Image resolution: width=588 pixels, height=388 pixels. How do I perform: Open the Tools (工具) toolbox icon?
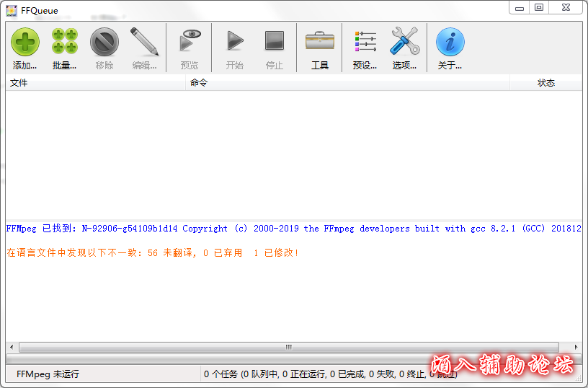tap(319, 42)
